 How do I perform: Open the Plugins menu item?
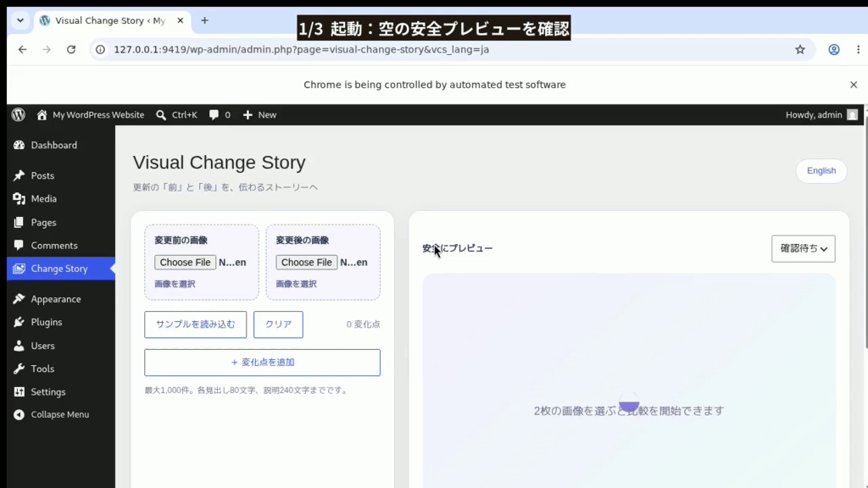click(x=61, y=322)
